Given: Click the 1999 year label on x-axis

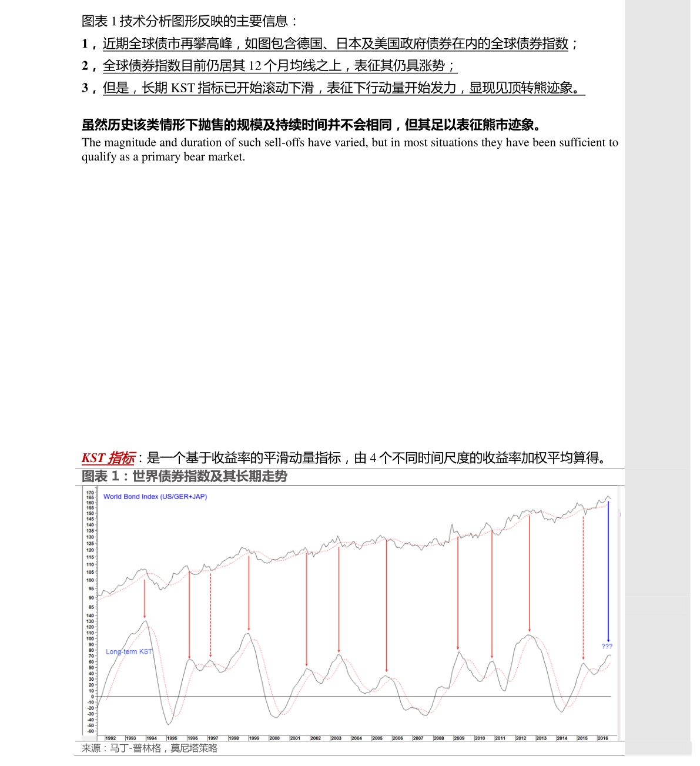Looking at the screenshot, I should click(254, 738).
